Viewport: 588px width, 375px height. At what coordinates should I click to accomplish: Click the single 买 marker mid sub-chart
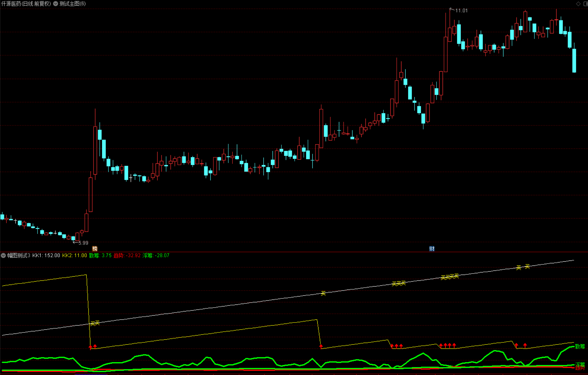(x=323, y=293)
